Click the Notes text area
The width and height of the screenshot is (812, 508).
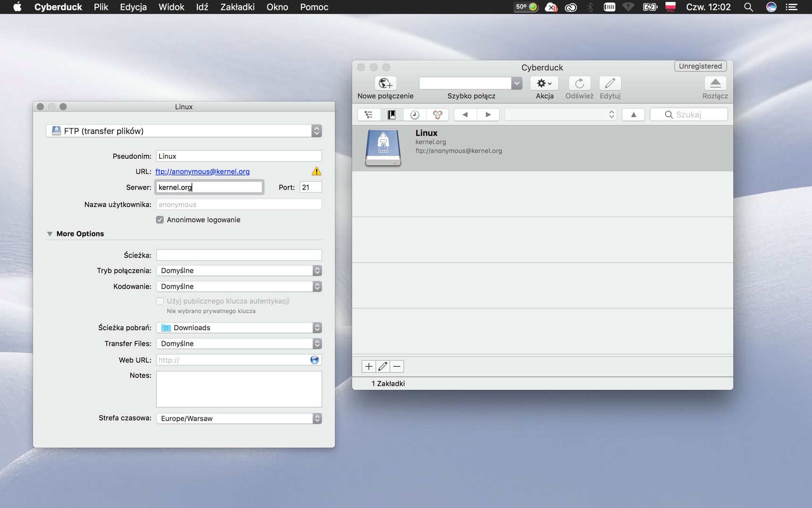(239, 389)
